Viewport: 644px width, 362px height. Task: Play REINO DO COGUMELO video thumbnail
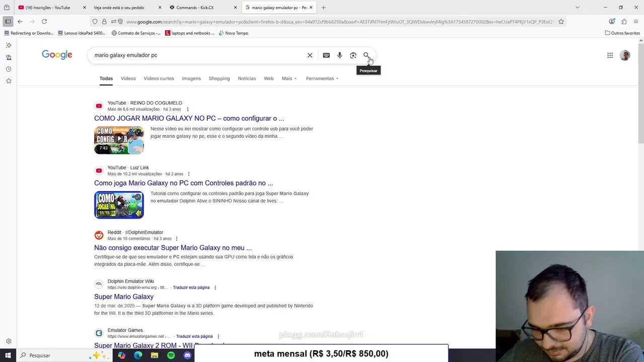[119, 140]
